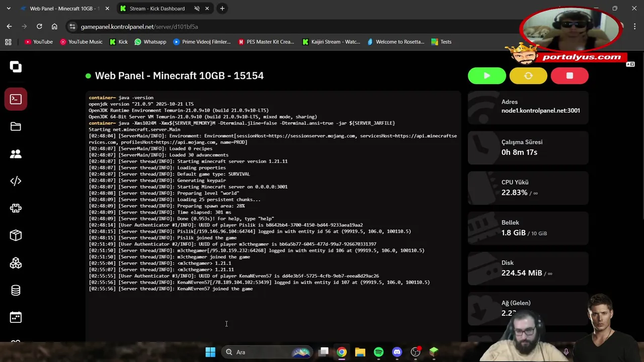Click the taskbar search box Ara
Screen dimensions: 644x362
[267, 352]
